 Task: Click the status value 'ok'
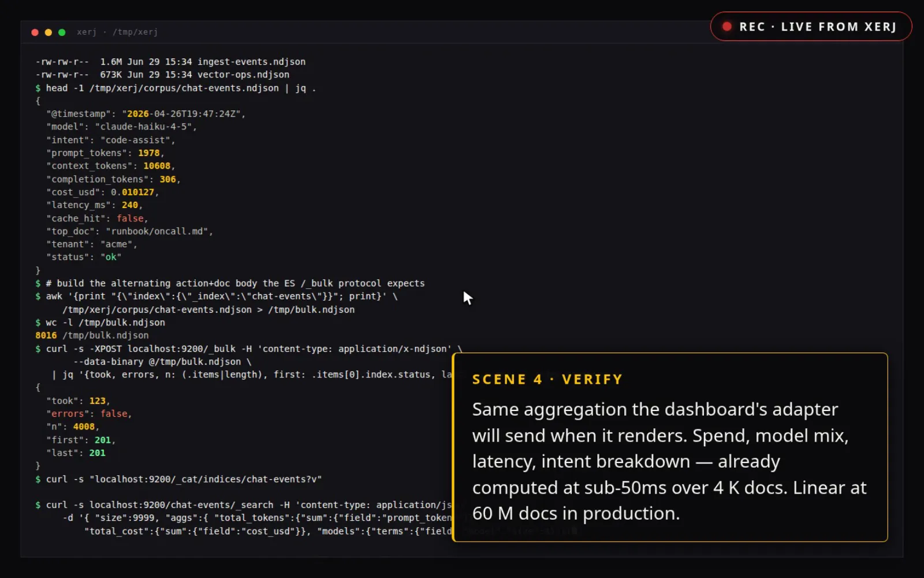tap(111, 257)
